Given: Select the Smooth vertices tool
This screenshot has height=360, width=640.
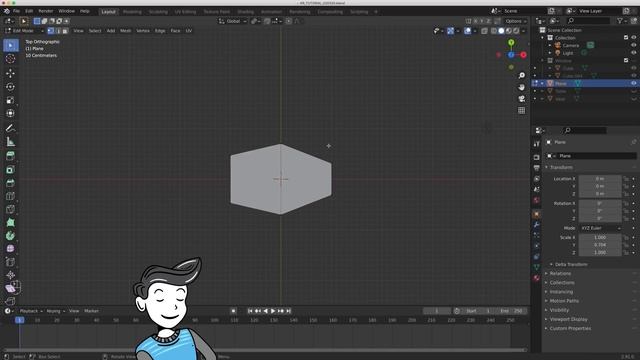Looking at the screenshot, I should (11, 249).
